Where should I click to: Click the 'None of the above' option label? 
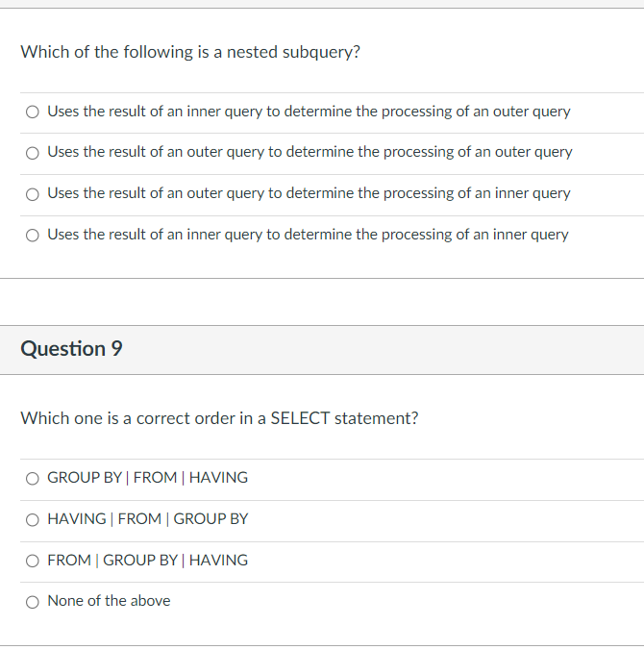109,601
